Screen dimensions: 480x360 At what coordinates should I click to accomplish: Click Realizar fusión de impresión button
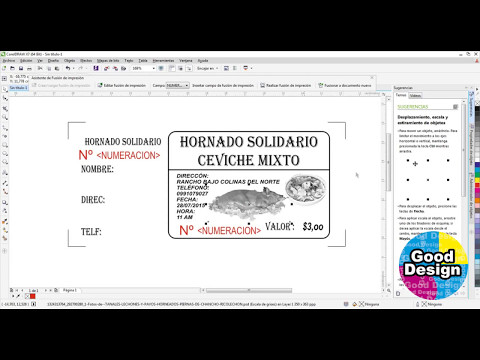click(285, 85)
